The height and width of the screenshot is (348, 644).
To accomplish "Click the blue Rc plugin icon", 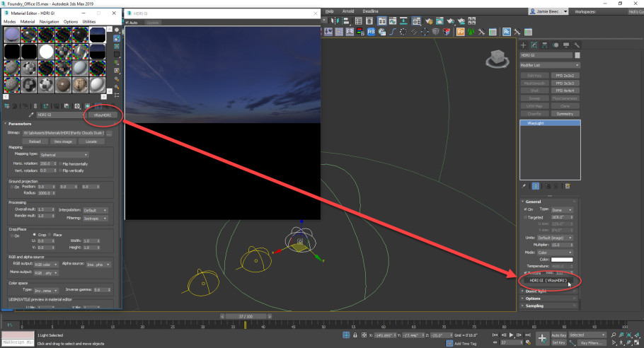I will coord(507,32).
